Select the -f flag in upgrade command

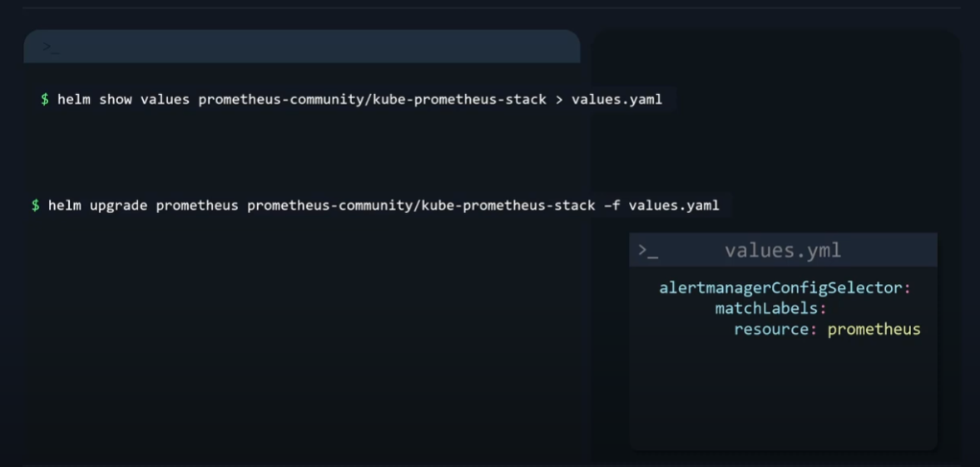pyautogui.click(x=611, y=206)
